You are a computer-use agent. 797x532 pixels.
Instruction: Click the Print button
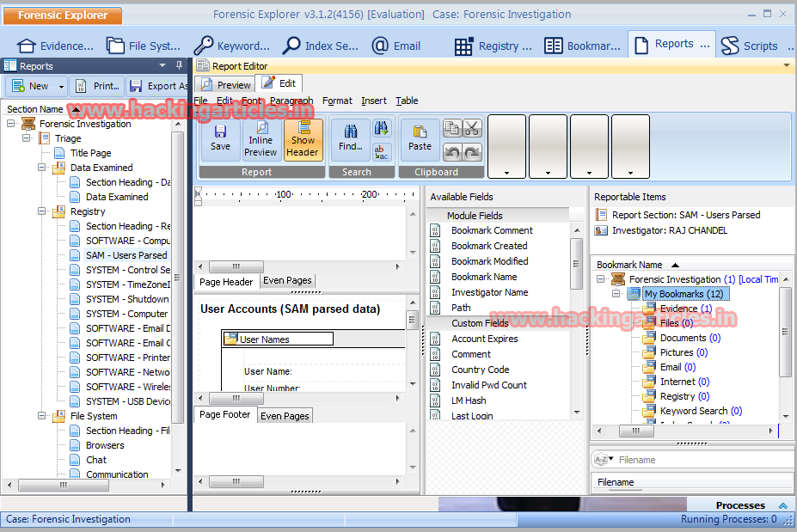(98, 86)
